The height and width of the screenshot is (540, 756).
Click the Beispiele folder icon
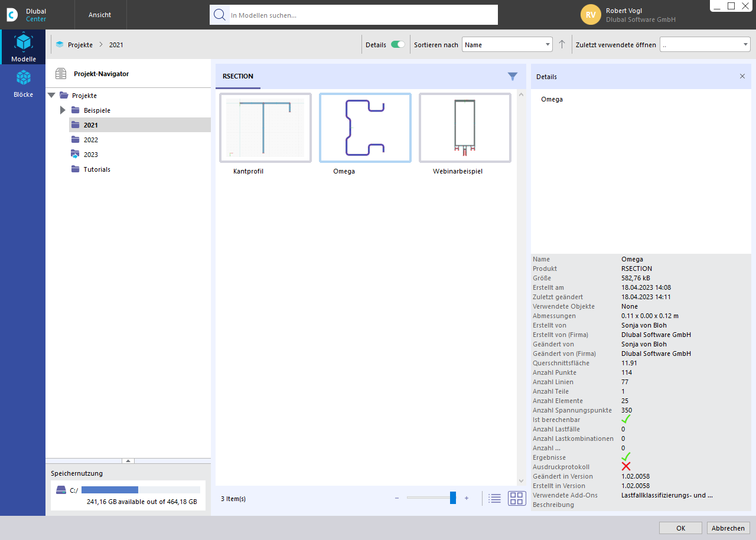(75, 110)
